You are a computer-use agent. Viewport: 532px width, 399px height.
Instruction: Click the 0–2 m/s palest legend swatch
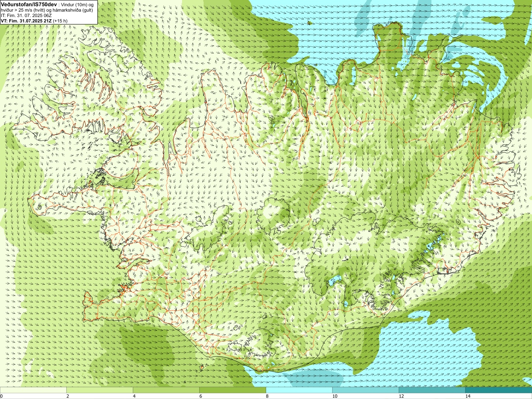click(33, 390)
